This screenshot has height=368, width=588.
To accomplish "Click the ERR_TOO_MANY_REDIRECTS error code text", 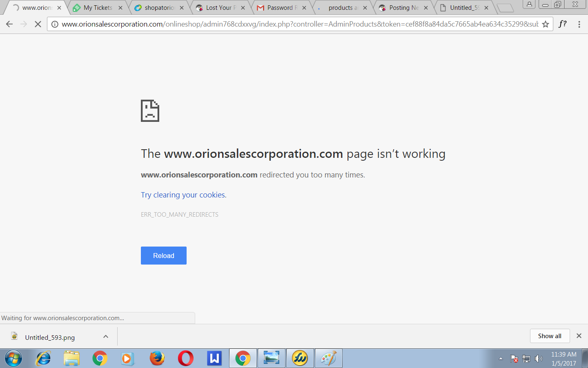I will point(180,215).
